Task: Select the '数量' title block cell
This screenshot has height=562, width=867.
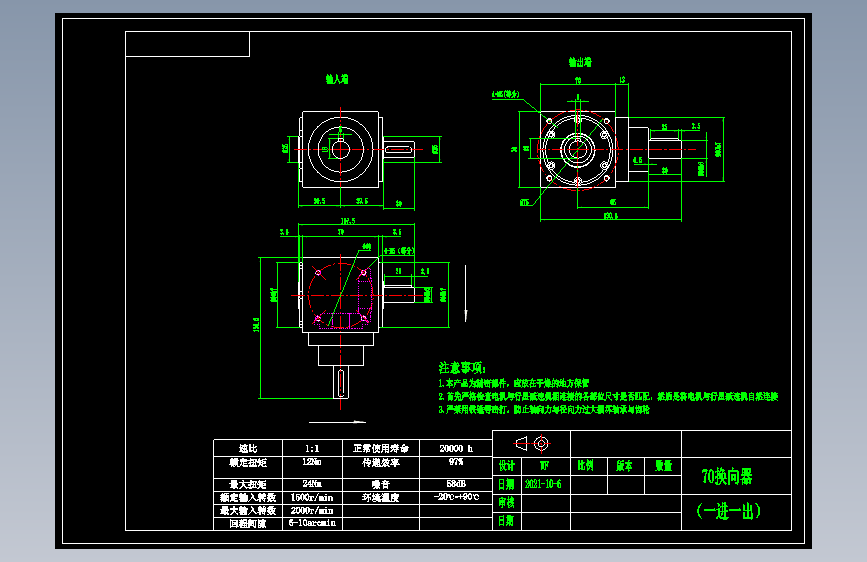Action: tap(663, 466)
